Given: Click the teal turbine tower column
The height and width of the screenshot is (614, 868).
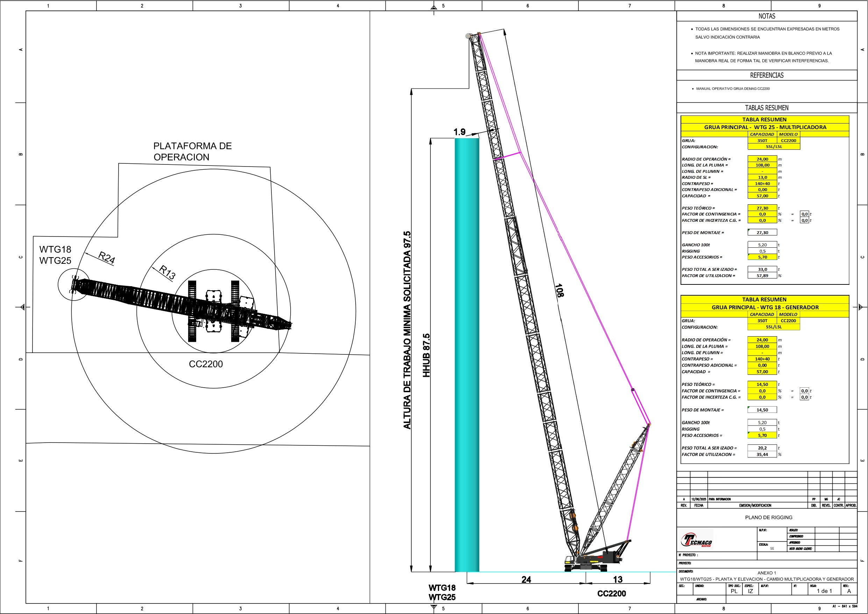Looking at the screenshot, I should click(467, 354).
